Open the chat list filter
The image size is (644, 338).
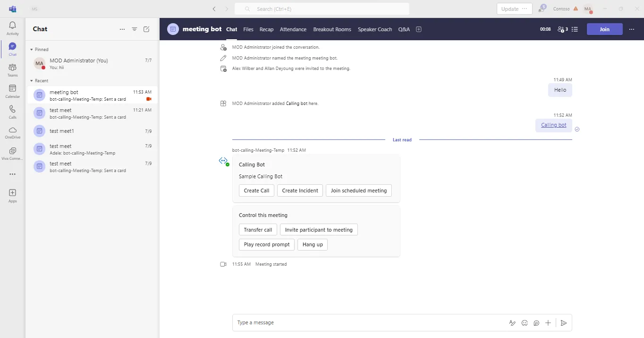pyautogui.click(x=135, y=29)
